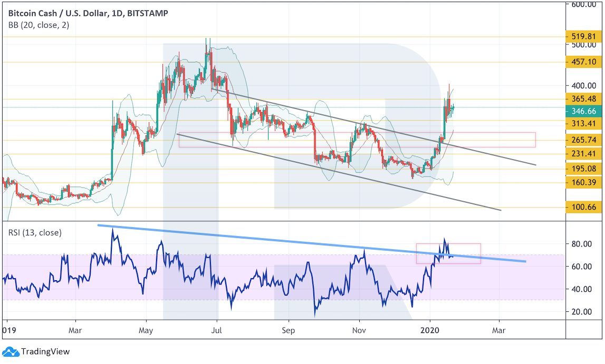Viewport: 605px width, 364px height.
Task: Open the TradingView link text
Action: (45, 352)
